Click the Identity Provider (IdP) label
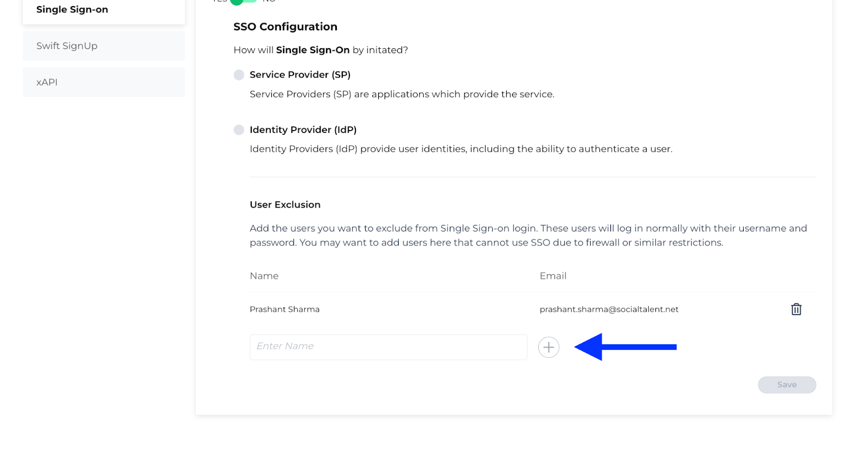This screenshot has width=868, height=458. click(303, 130)
